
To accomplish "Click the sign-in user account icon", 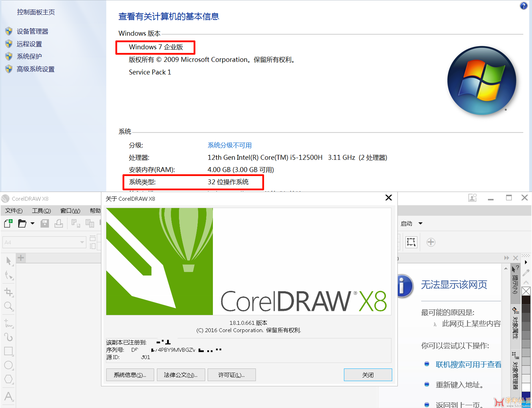I will click(x=472, y=198).
